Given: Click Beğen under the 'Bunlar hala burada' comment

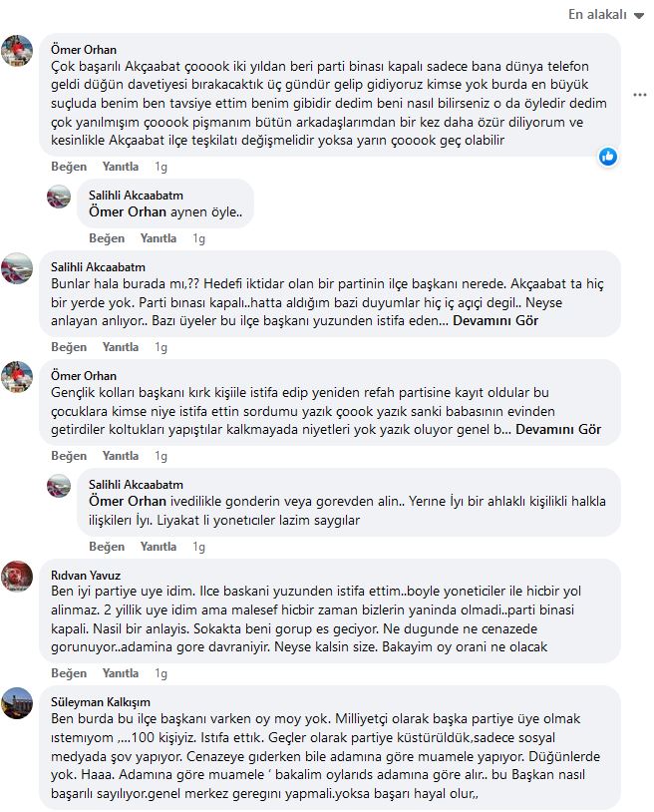Looking at the screenshot, I should (x=69, y=347).
